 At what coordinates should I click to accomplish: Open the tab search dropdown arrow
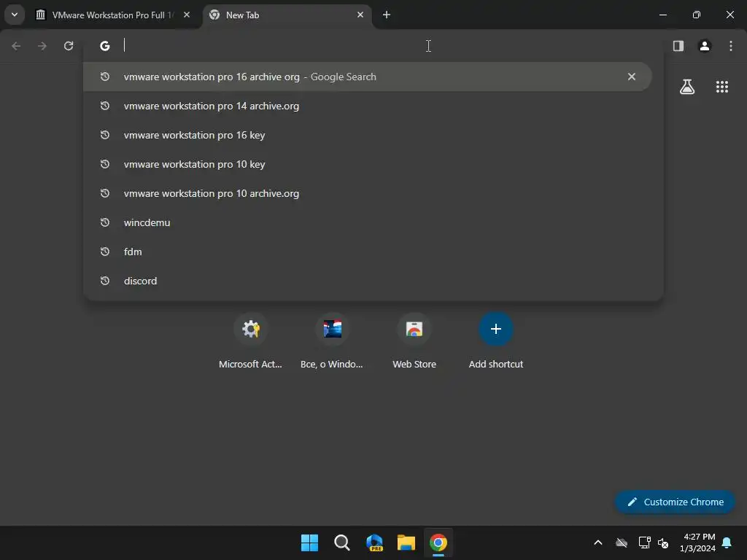coord(15,15)
